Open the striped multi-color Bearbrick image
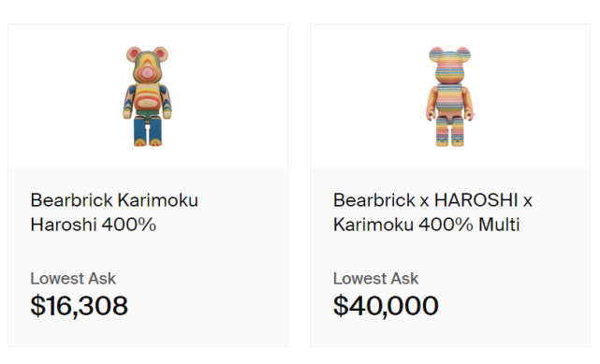Image resolution: width=600 pixels, height=364 pixels. coord(450,96)
